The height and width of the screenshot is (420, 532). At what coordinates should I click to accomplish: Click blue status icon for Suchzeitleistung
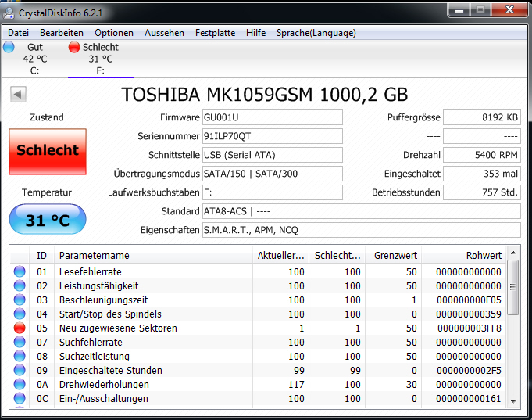(x=20, y=356)
